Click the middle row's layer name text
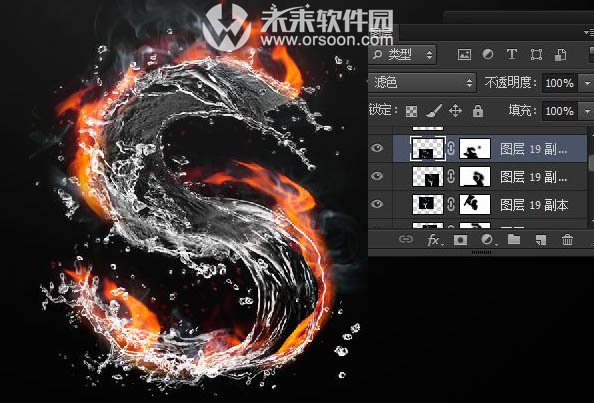The width and height of the screenshot is (594, 403). click(533, 177)
